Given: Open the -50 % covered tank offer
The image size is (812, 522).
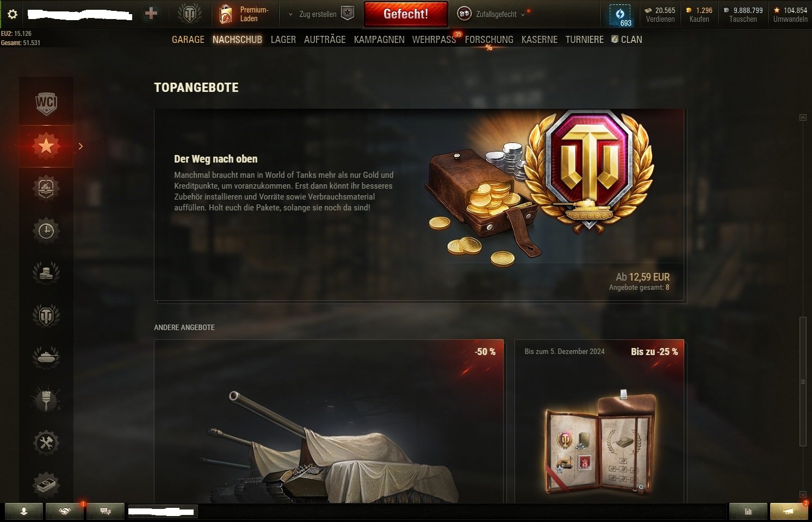Looking at the screenshot, I should click(329, 421).
